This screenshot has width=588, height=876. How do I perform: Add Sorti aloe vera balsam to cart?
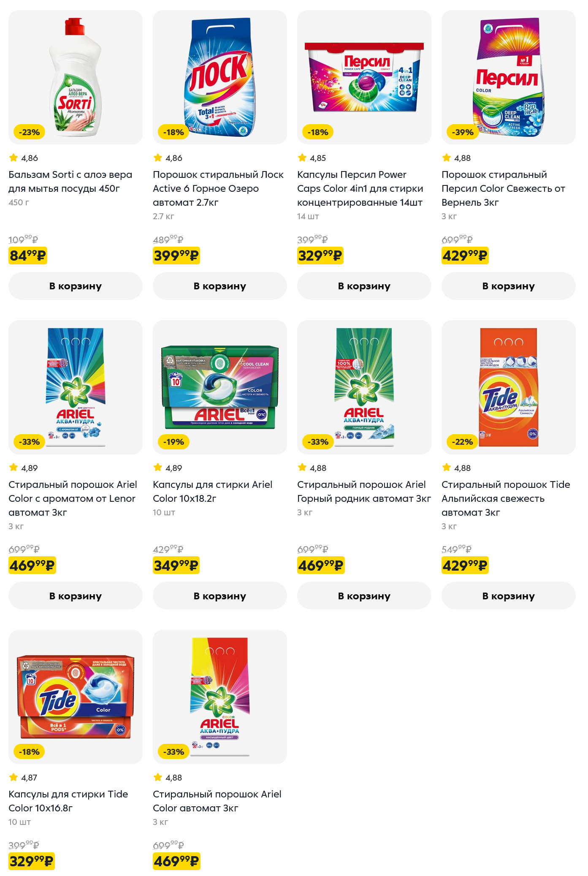[76, 286]
